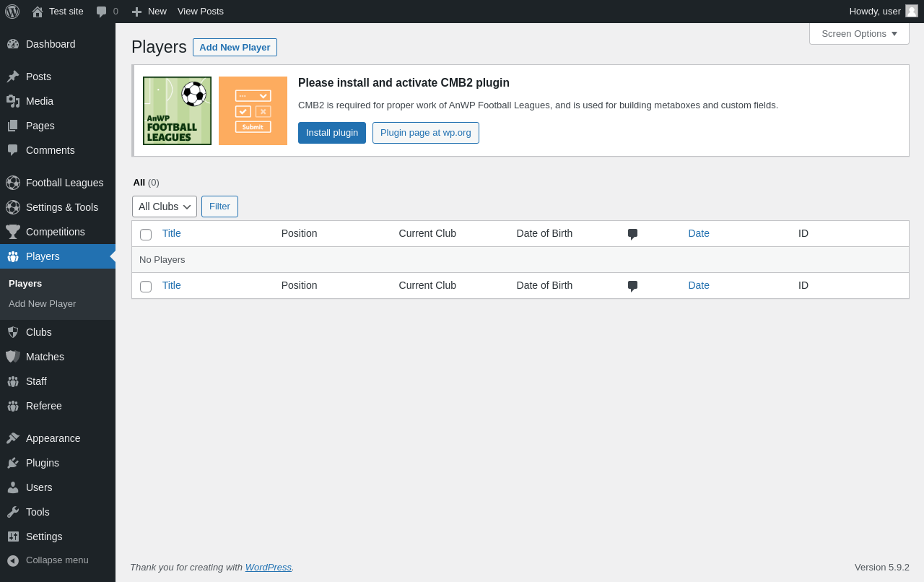The height and width of the screenshot is (582, 924).
Task: Sort by Date in table header
Action: [x=699, y=233]
